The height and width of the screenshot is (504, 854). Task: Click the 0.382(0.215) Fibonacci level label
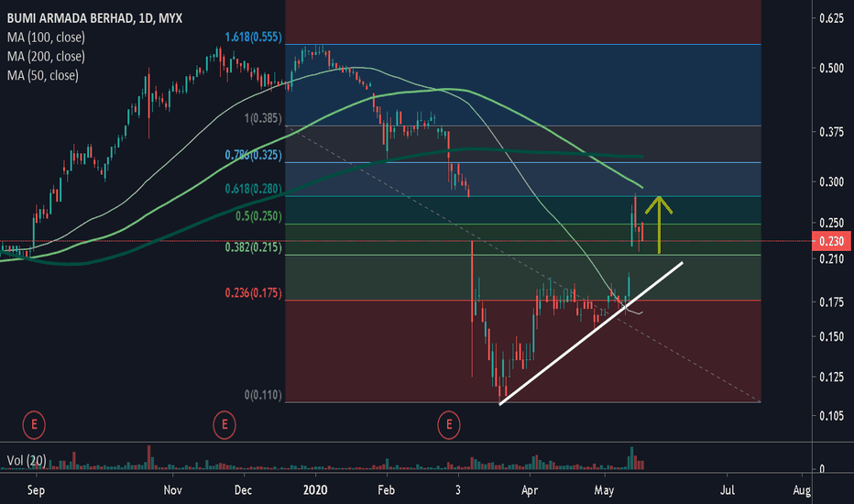(253, 247)
